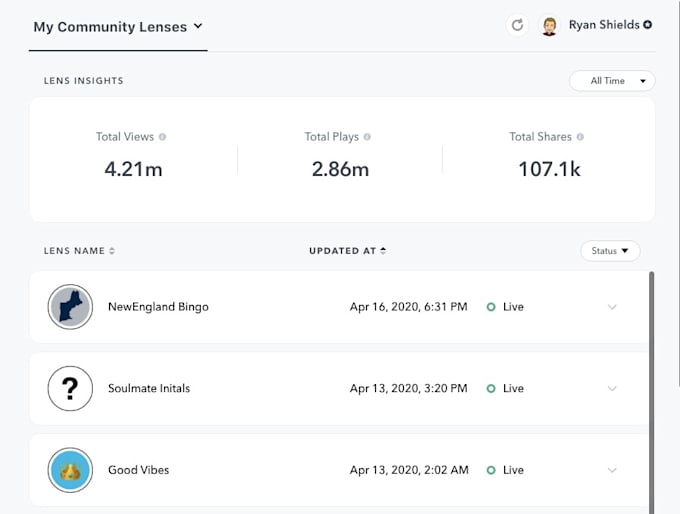Open the All Time range dropdown

(x=612, y=81)
